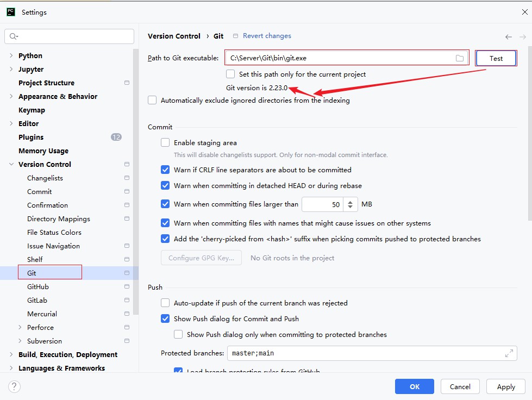Toggle automatically exclude ignored directories checkbox

[152, 100]
